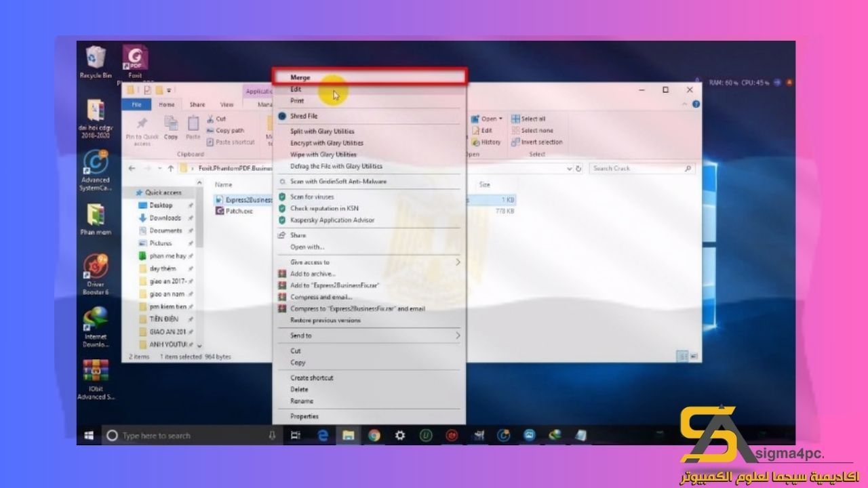The width and height of the screenshot is (868, 488).
Task: Choose Split with Glary Utilities
Action: (x=369, y=131)
